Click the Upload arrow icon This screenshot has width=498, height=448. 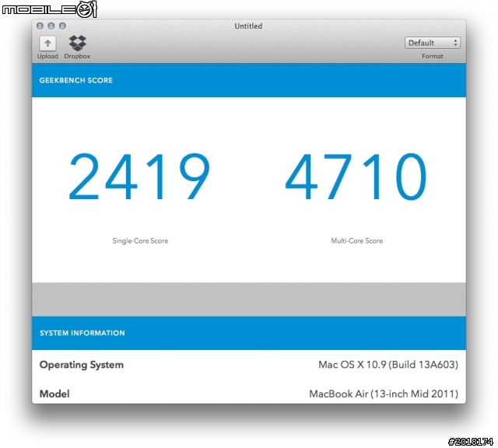[47, 44]
